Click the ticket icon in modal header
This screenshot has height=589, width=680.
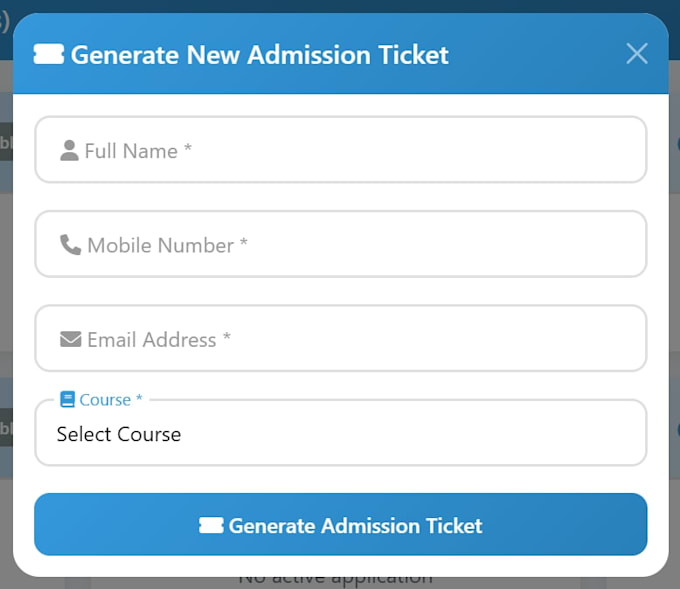coord(49,54)
